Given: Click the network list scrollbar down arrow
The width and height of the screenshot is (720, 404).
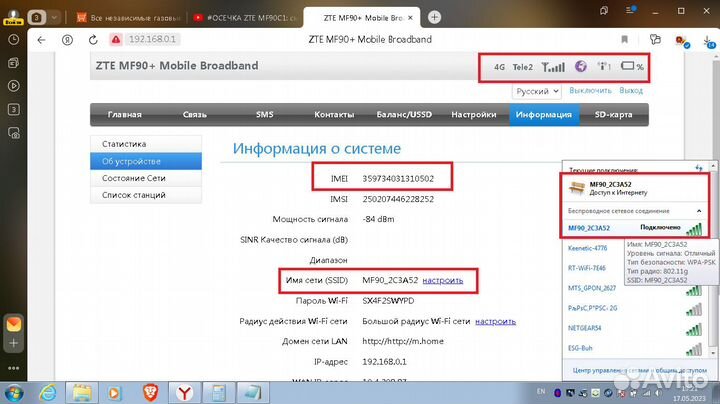Looking at the screenshot, I should [713, 354].
